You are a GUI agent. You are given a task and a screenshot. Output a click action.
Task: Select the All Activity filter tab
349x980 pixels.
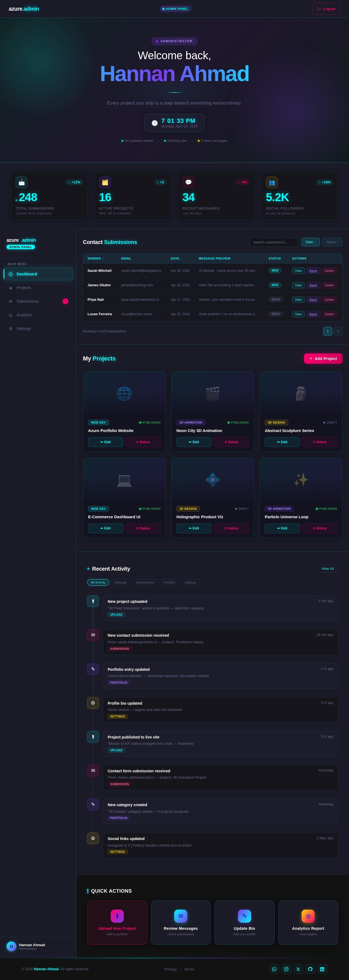click(98, 582)
